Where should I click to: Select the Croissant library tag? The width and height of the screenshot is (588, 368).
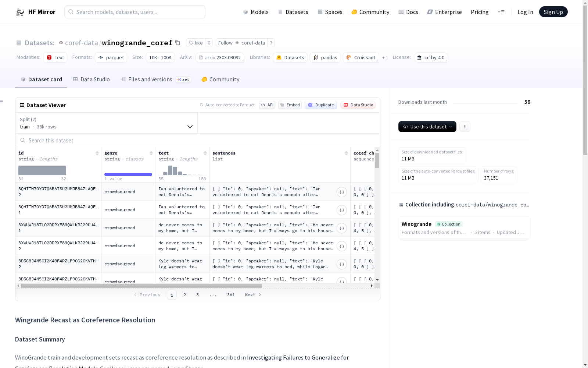[361, 57]
